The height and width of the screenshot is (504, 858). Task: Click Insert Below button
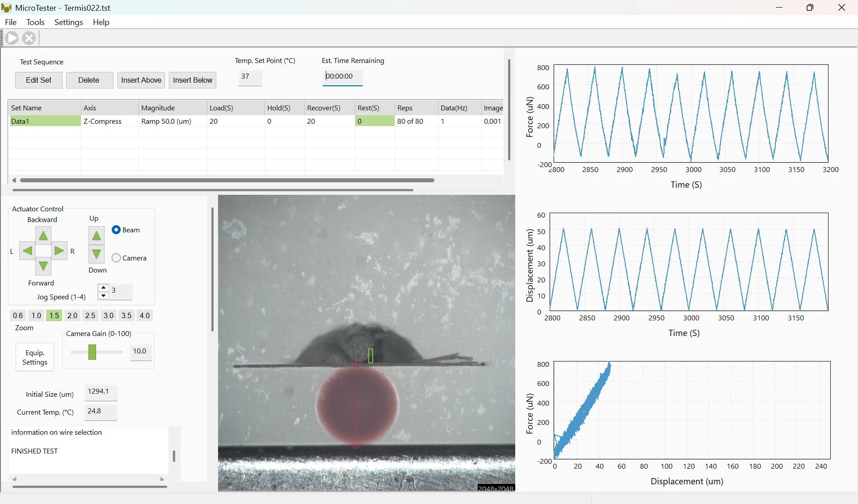(x=193, y=80)
